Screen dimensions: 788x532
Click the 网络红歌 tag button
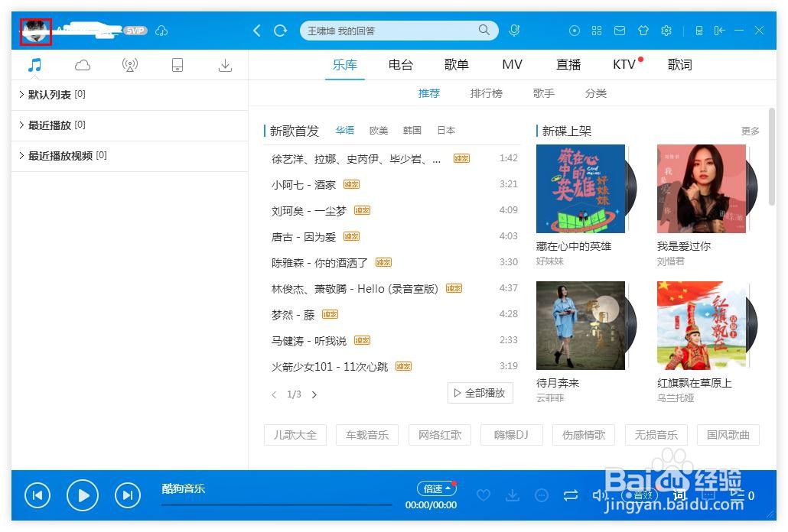tap(440, 435)
